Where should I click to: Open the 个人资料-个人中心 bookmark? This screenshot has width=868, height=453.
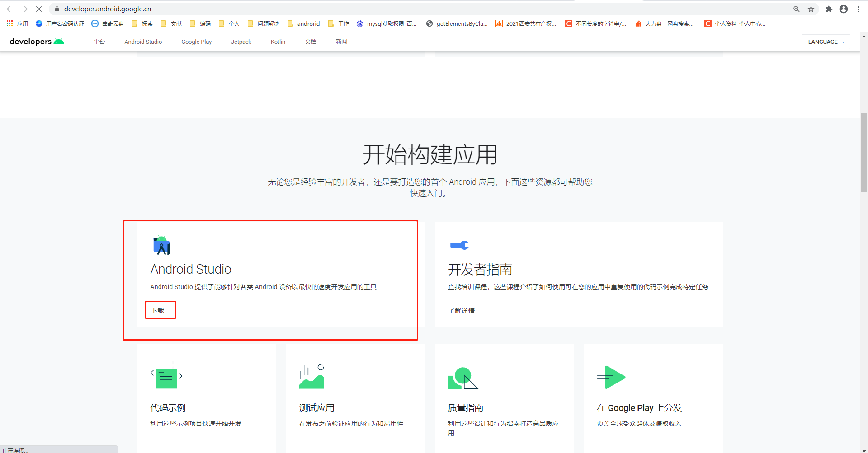735,23
